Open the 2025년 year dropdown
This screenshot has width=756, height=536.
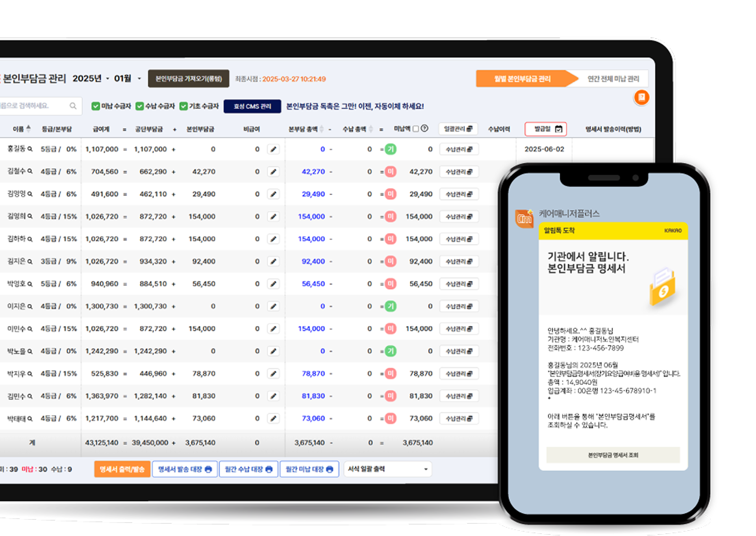(x=107, y=79)
